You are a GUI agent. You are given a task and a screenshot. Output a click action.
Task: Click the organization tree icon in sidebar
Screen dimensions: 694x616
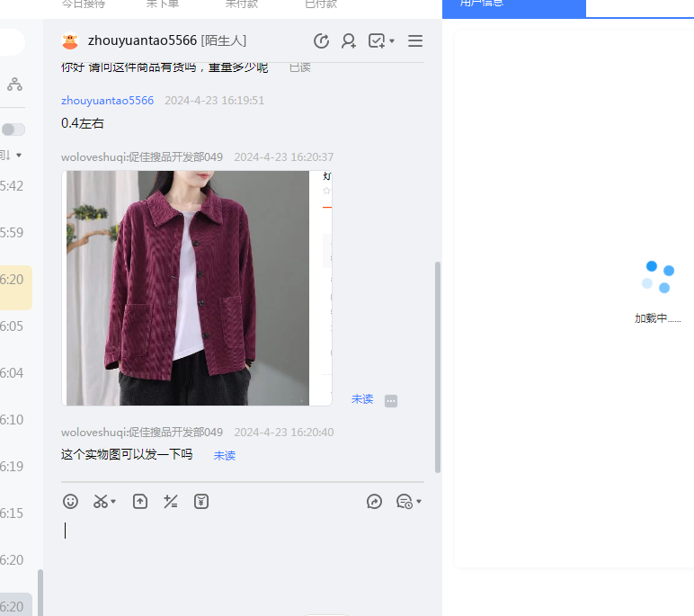[14, 85]
